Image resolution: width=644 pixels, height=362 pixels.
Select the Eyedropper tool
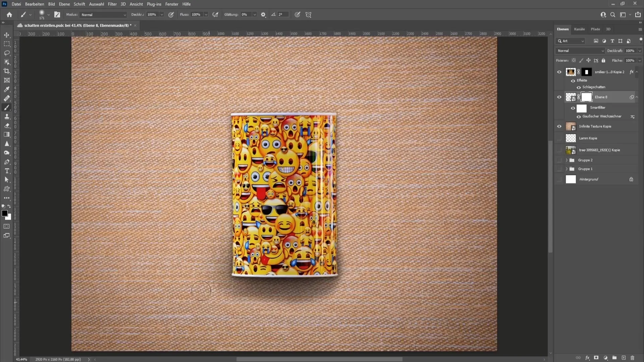coord(7,89)
